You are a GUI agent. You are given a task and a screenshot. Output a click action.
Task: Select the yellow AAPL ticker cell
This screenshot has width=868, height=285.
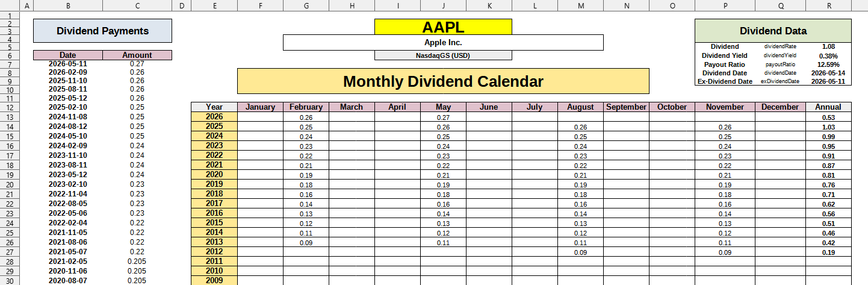(443, 27)
